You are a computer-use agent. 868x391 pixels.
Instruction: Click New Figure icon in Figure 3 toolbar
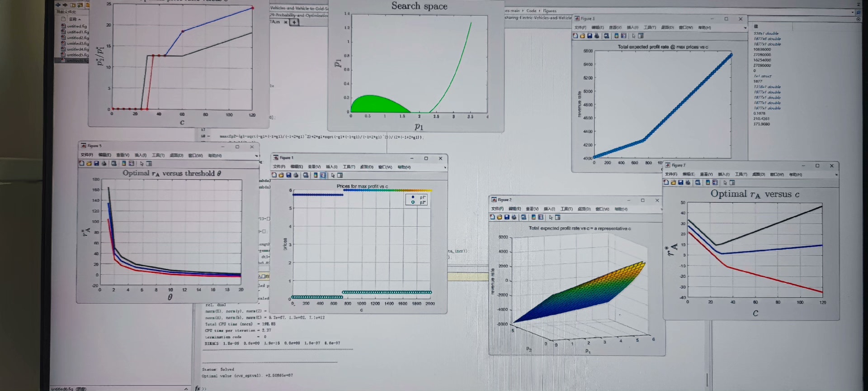click(x=575, y=36)
